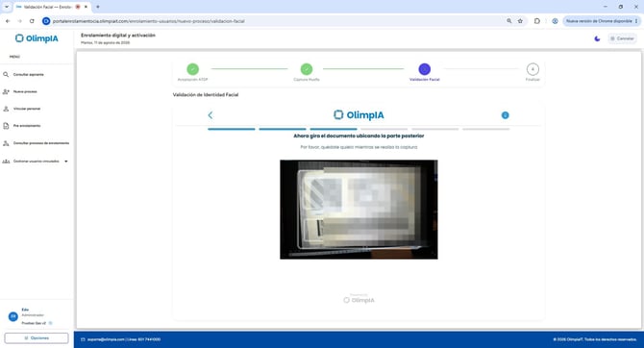The width and height of the screenshot is (644, 348).
Task: Click the Consultar procesos de enrolamiento icon
Action: (x=6, y=143)
